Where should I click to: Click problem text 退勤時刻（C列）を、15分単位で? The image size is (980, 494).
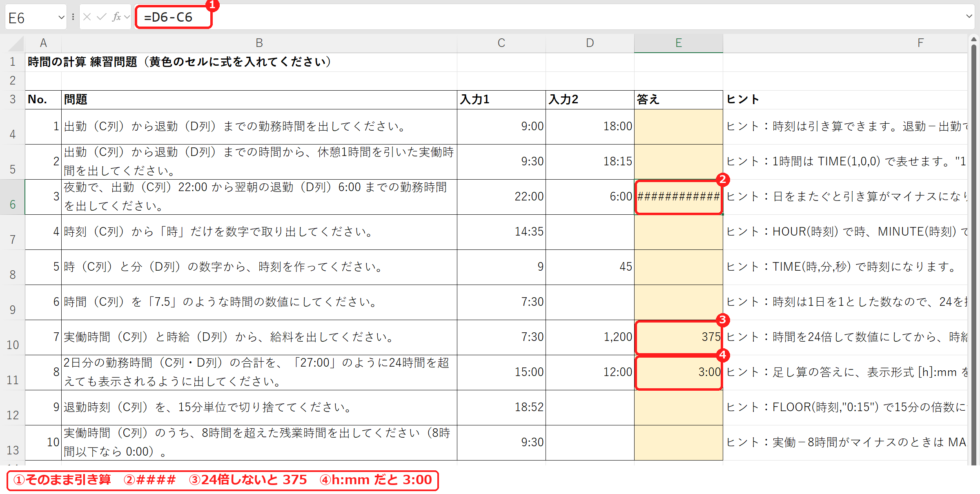(x=259, y=408)
